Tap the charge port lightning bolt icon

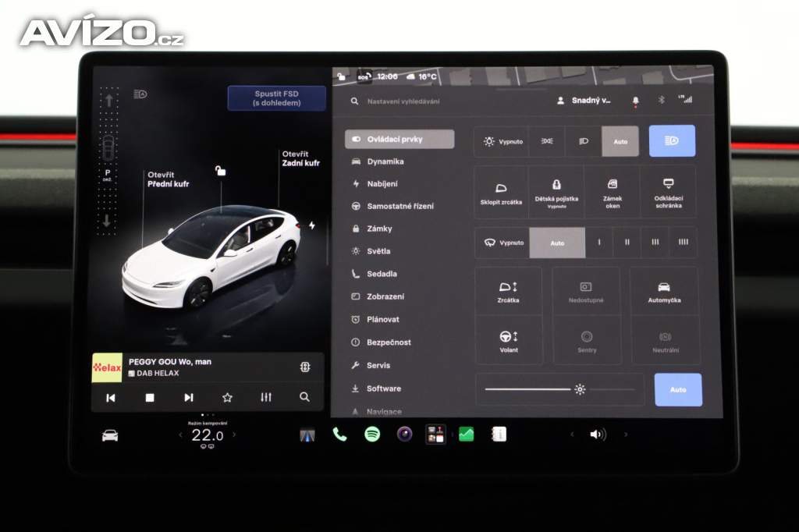312,225
